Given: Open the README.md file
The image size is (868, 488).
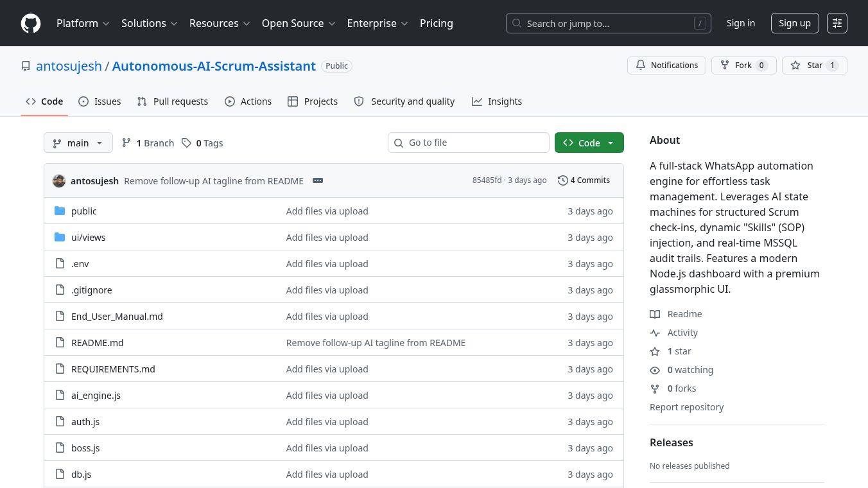Looking at the screenshot, I should pos(97,342).
